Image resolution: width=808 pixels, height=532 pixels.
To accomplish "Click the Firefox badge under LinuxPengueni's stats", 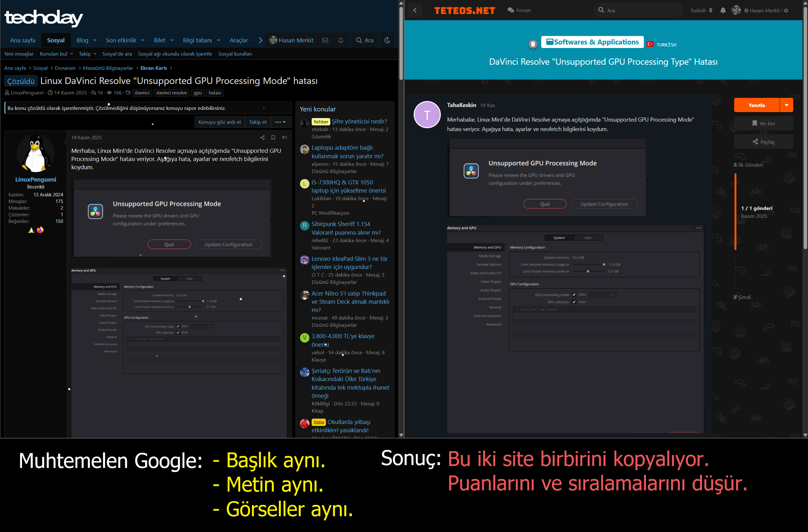I will (40, 230).
